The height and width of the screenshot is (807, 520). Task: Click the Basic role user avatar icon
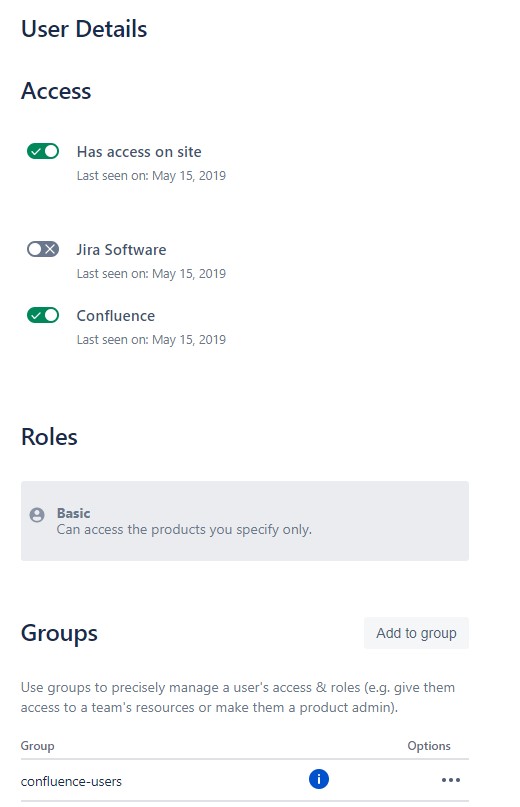pos(37,515)
